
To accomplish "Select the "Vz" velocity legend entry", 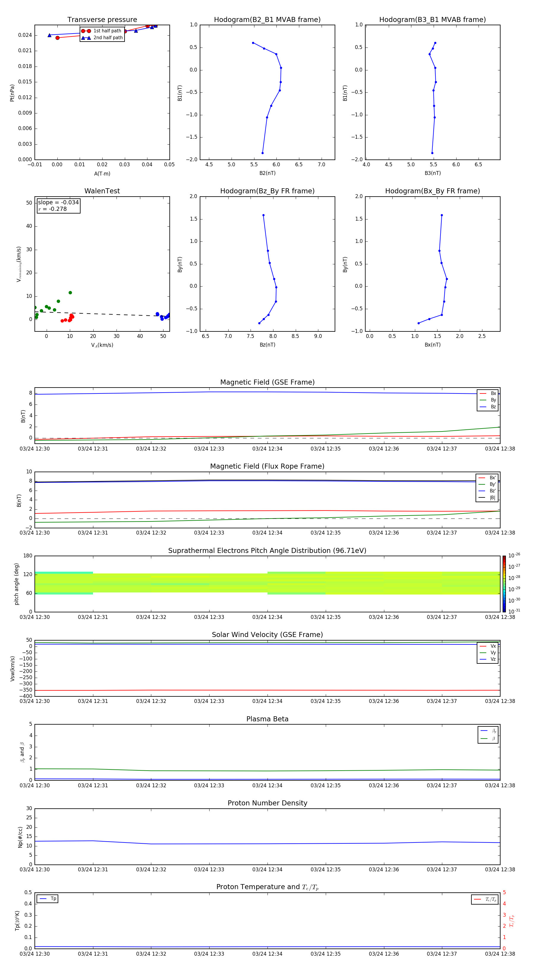I will (488, 659).
